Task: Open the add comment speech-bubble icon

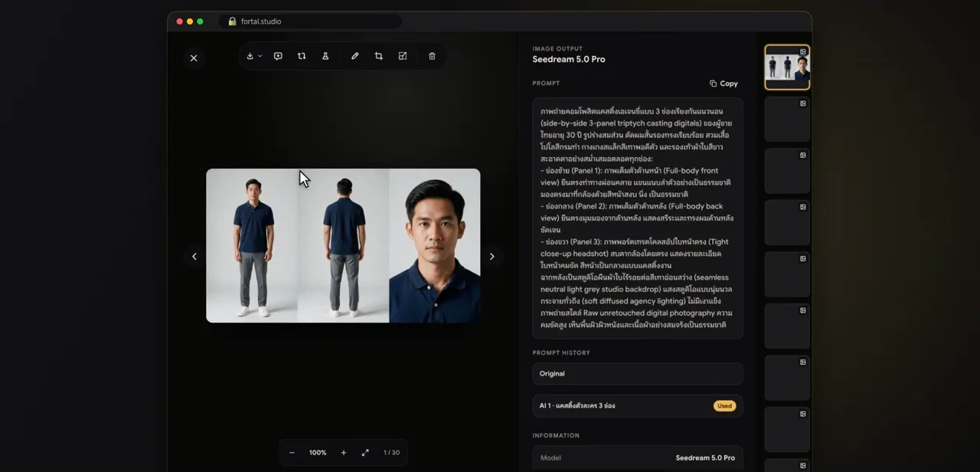Action: point(278,56)
